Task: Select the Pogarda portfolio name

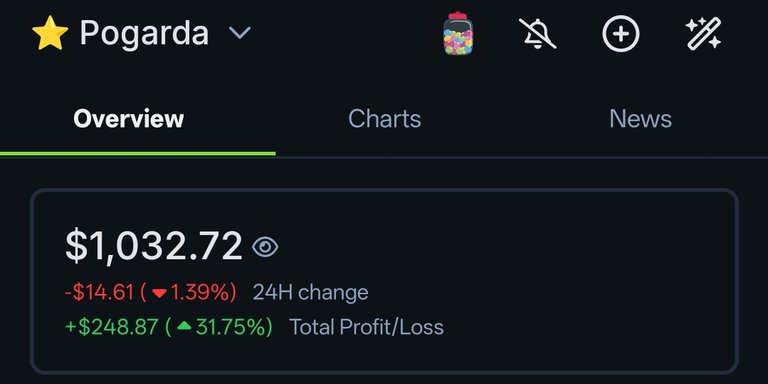Action: (144, 33)
